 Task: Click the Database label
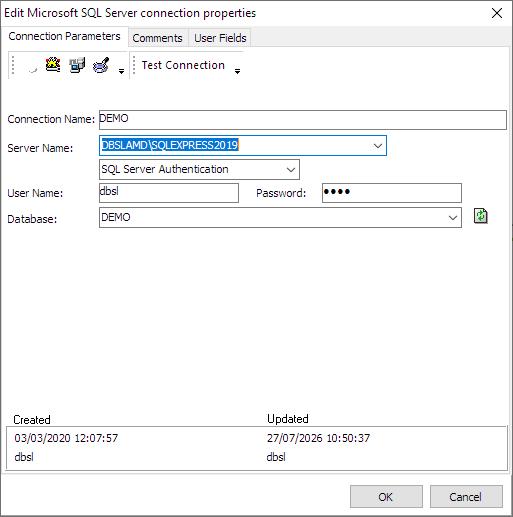pos(32,219)
